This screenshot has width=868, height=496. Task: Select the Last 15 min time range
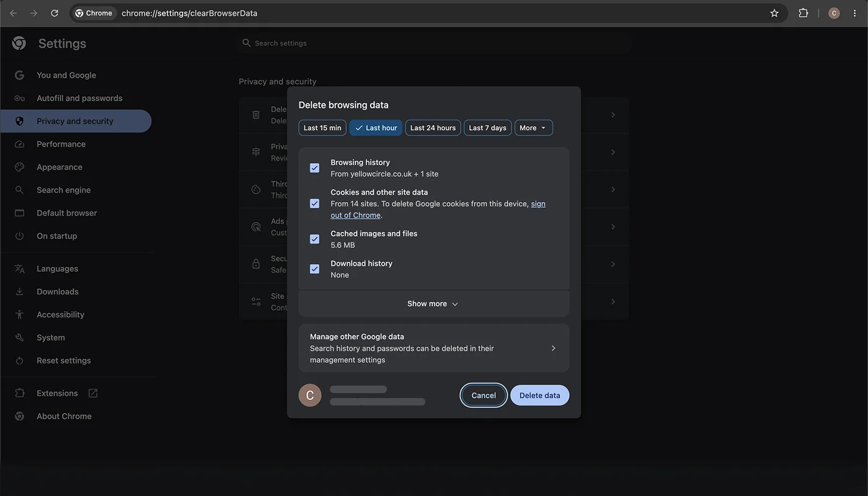[x=322, y=128]
